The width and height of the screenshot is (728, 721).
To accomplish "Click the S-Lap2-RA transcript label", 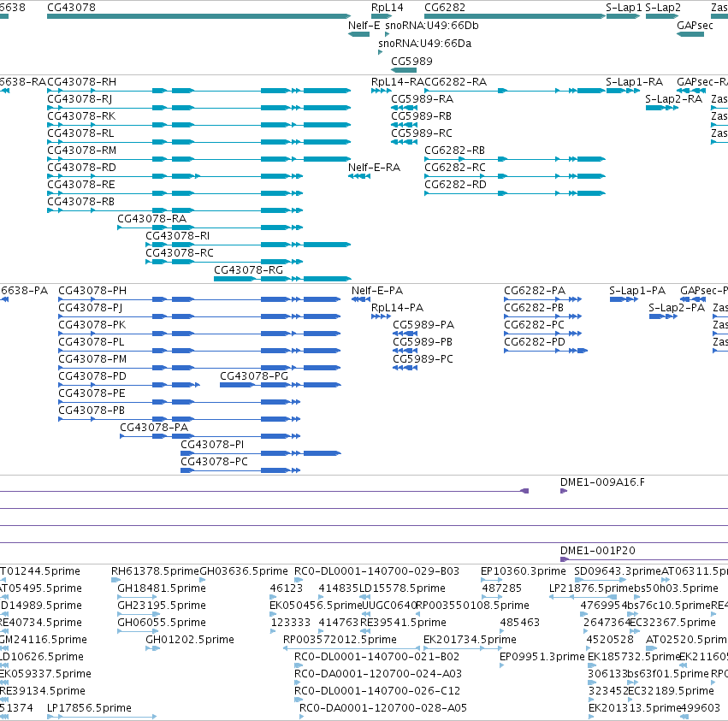I will [x=674, y=99].
